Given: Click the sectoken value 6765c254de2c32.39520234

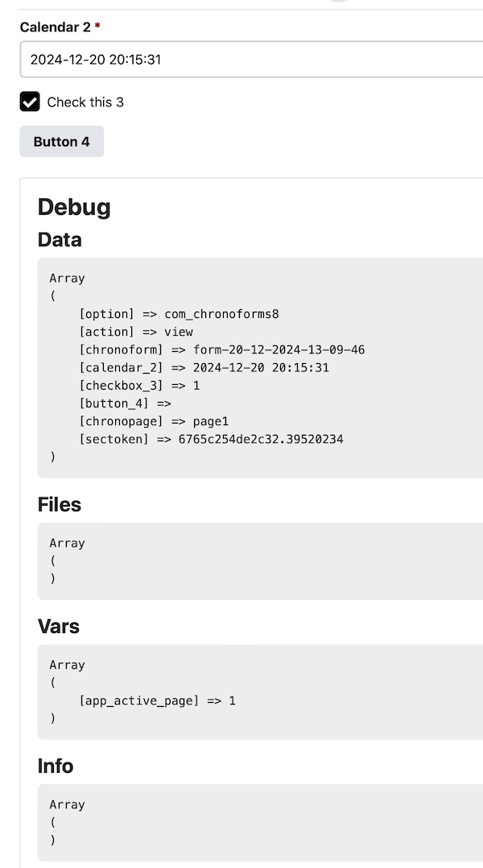Looking at the screenshot, I should point(261,439).
